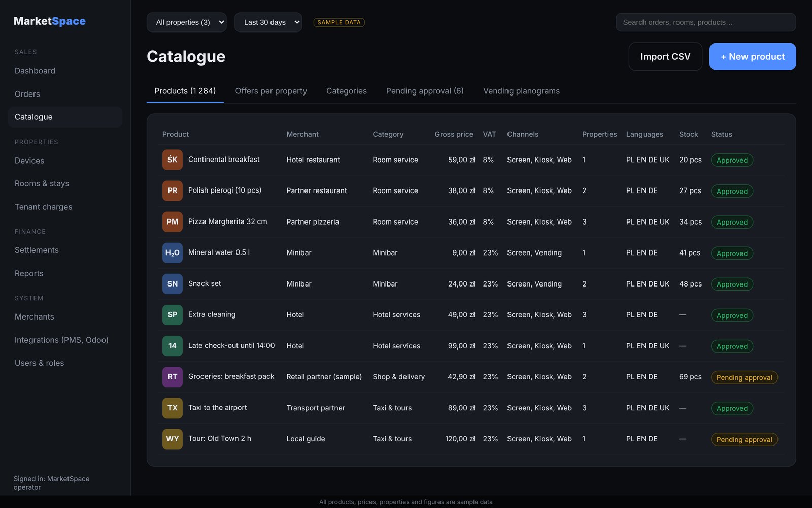Viewport: 812px width, 508px height.
Task: Click the 14 icon for Late check-out
Action: point(173,345)
